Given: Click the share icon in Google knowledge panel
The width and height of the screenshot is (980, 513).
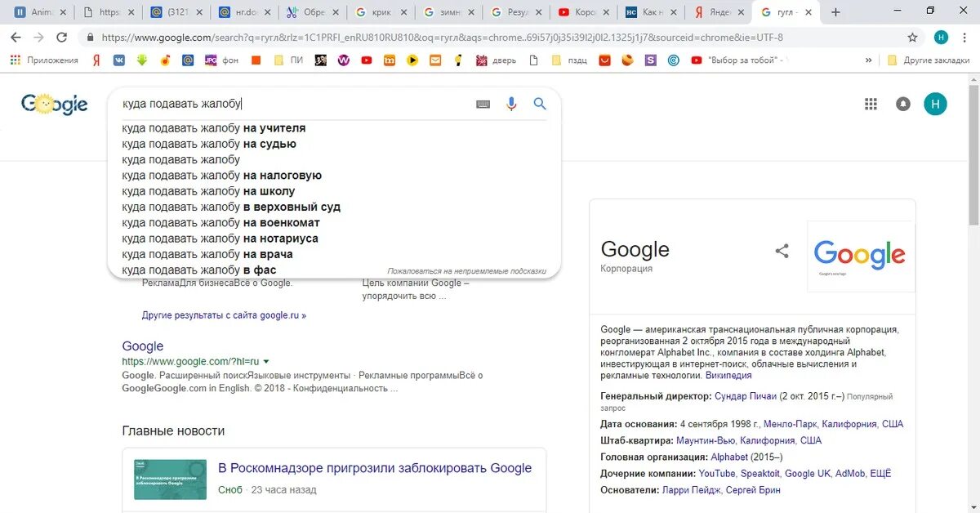Looking at the screenshot, I should coord(782,251).
